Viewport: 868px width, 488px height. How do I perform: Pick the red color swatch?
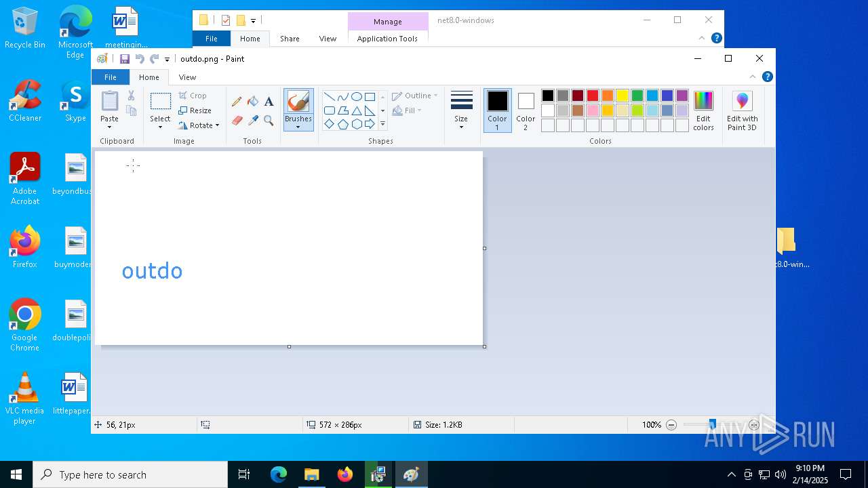[x=593, y=96]
